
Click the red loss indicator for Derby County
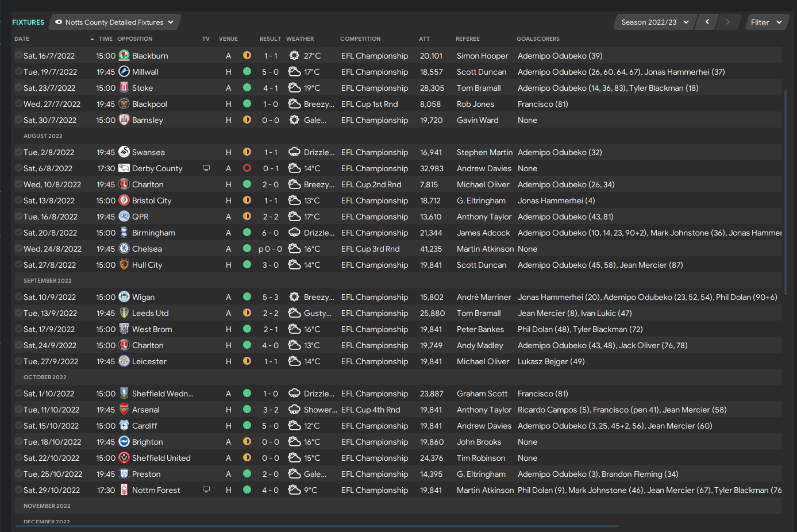[x=247, y=168]
